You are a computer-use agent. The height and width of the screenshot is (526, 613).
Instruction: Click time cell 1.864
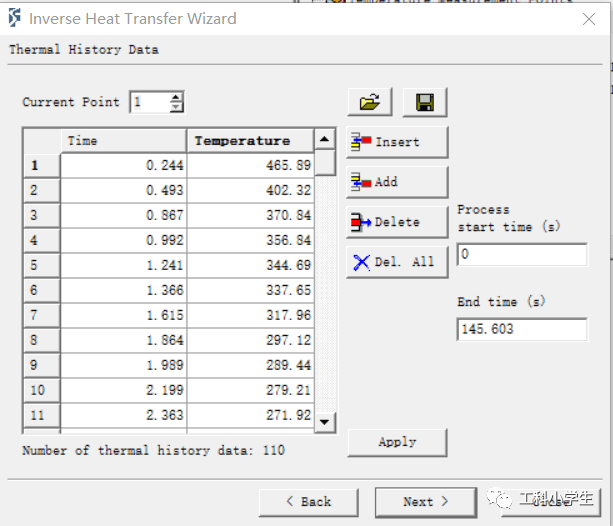pos(124,341)
